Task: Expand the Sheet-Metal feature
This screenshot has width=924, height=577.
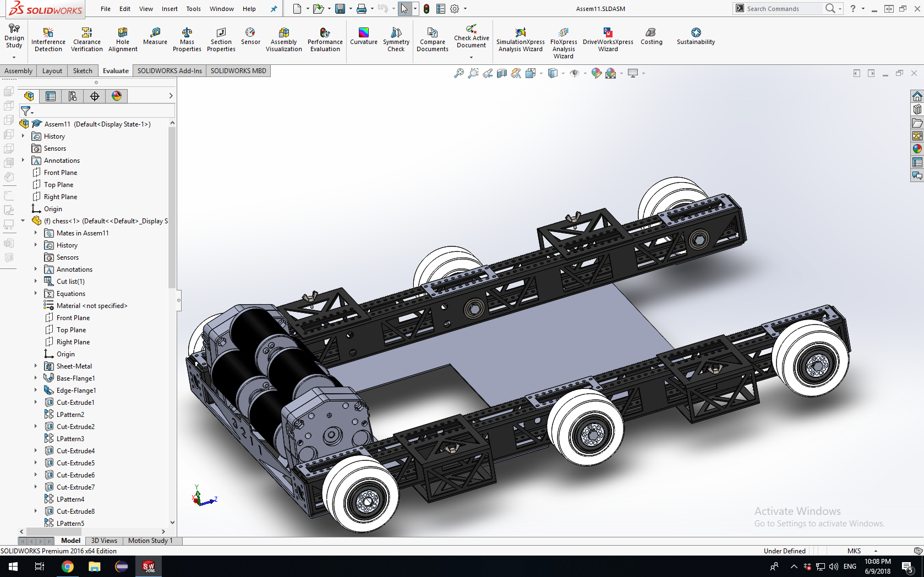Action: pyautogui.click(x=36, y=366)
